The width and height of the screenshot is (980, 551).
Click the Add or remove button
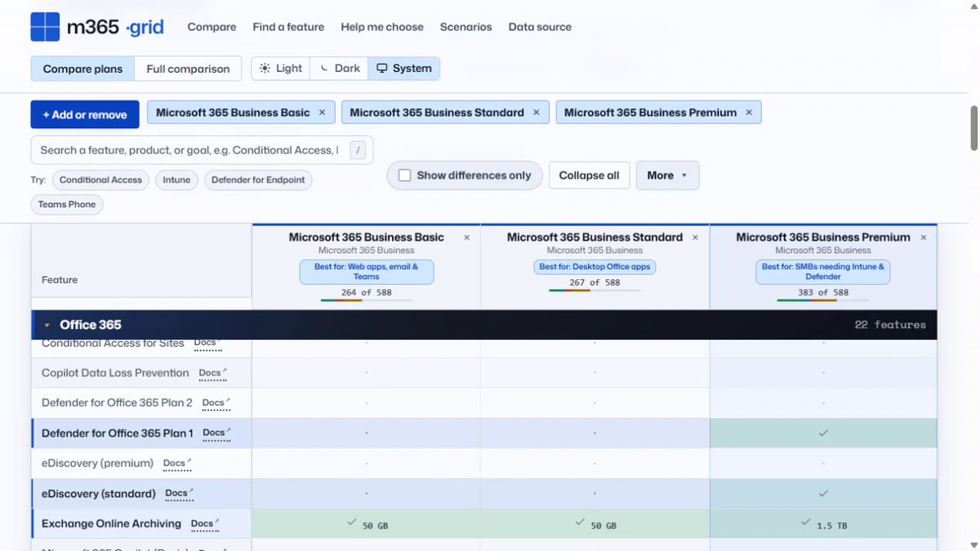(85, 114)
